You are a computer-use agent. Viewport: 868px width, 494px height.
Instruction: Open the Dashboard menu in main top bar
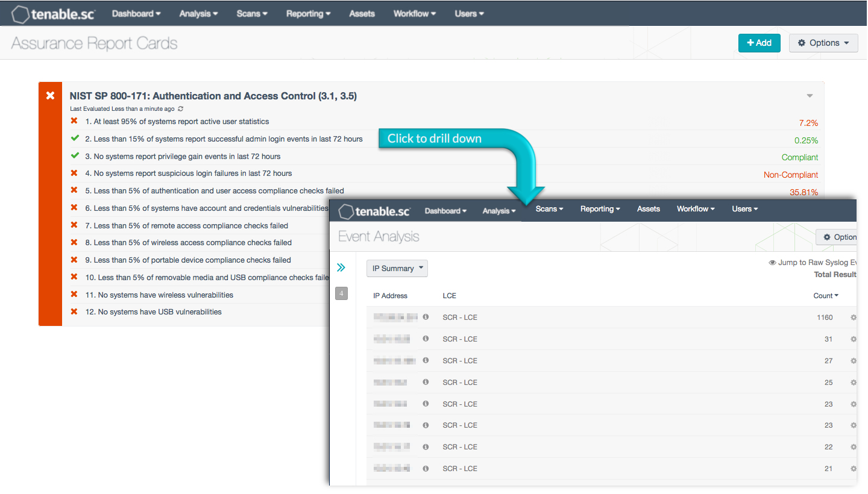click(136, 13)
